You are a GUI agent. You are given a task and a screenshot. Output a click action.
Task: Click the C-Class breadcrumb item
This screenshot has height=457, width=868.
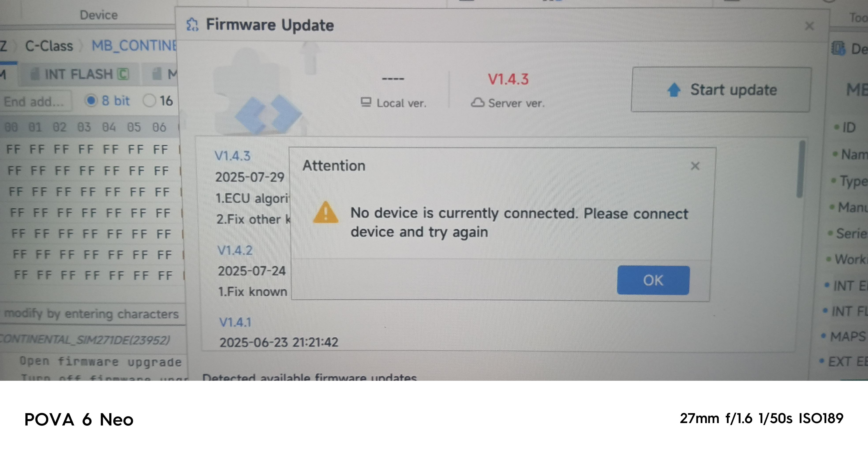tap(49, 46)
